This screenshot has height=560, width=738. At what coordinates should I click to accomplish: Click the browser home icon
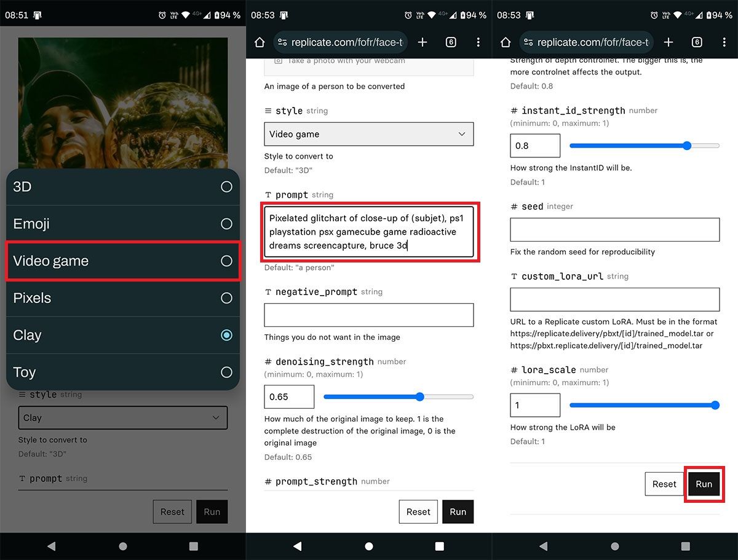click(259, 42)
